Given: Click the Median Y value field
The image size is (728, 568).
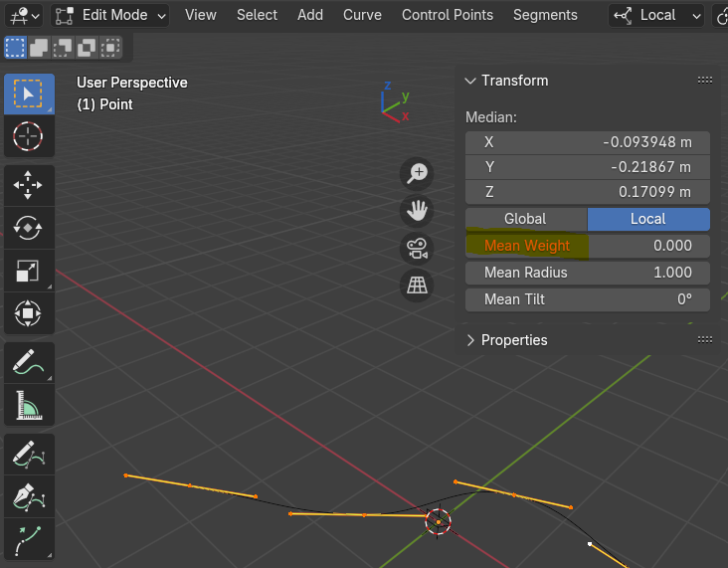Looking at the screenshot, I should click(x=588, y=167).
